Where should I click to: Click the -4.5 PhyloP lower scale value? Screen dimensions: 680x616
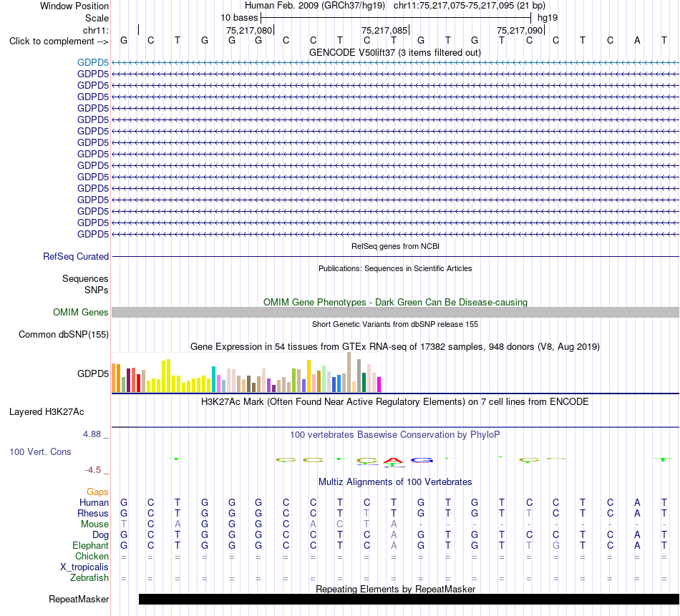click(x=93, y=470)
